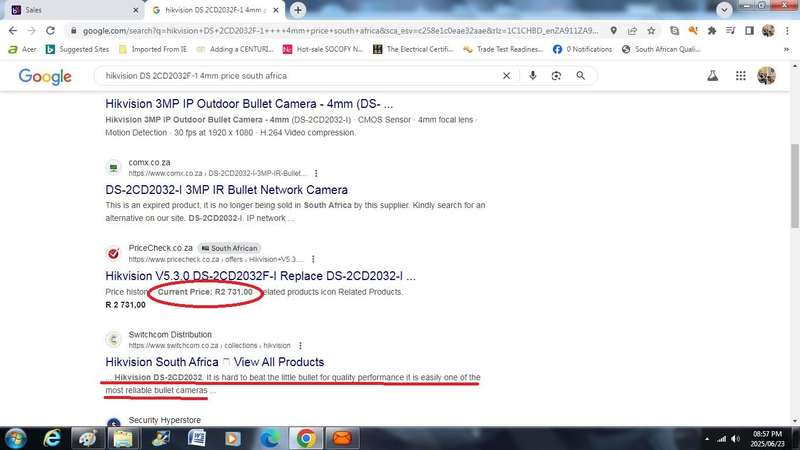Open the Extensions puzzle-piece menu

(712, 31)
